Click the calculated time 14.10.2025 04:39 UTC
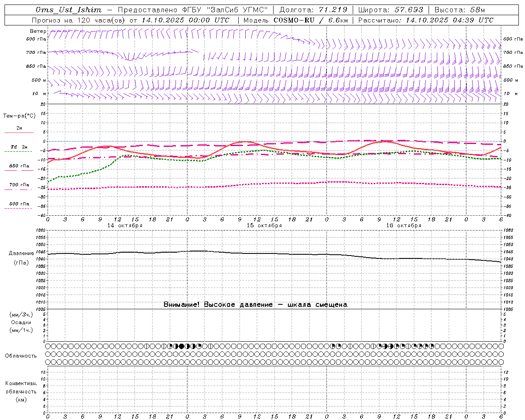The width and height of the screenshot is (525, 420). tap(449, 20)
